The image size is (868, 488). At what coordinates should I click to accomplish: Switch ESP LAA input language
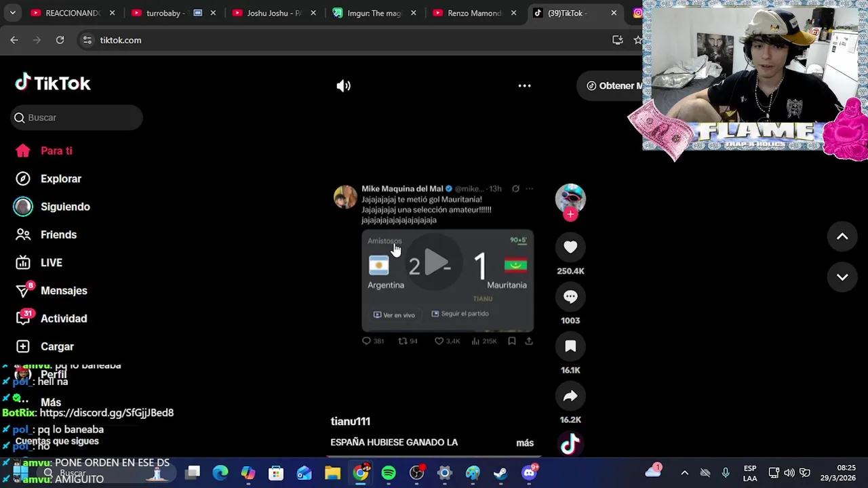750,472
